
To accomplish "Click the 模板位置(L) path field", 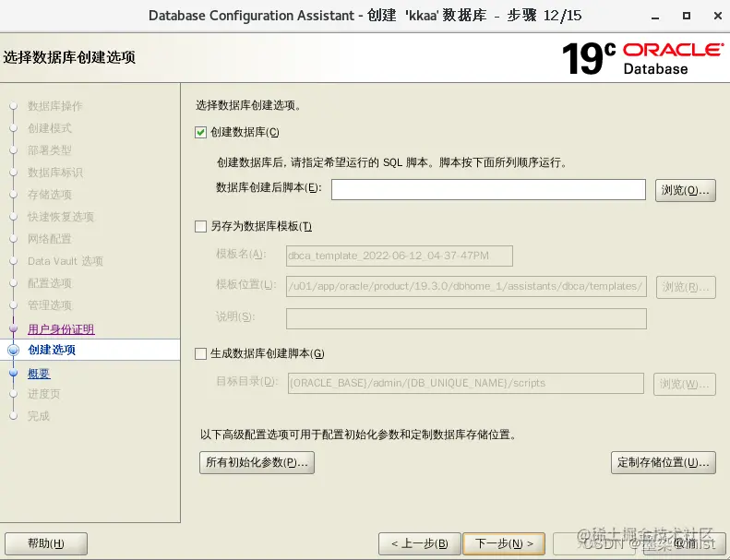I will [x=466, y=286].
